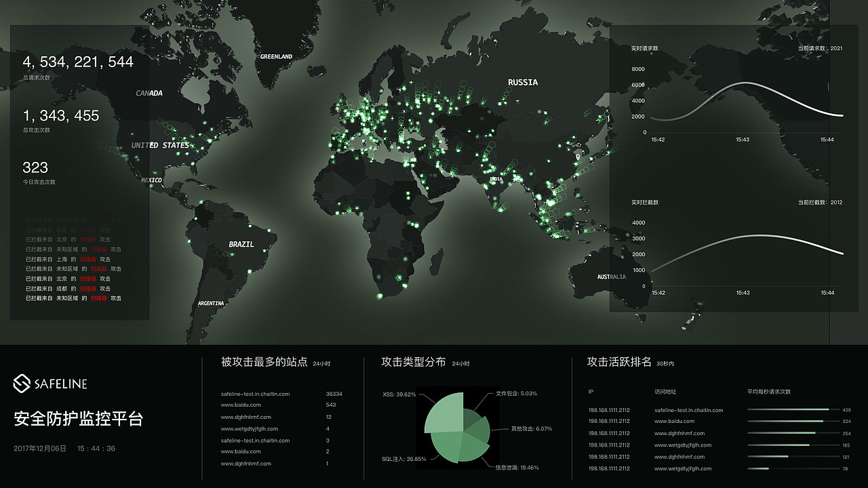Viewport: 868px width, 488px height.
Task: Click the GREENLAND map label
Action: (x=276, y=56)
